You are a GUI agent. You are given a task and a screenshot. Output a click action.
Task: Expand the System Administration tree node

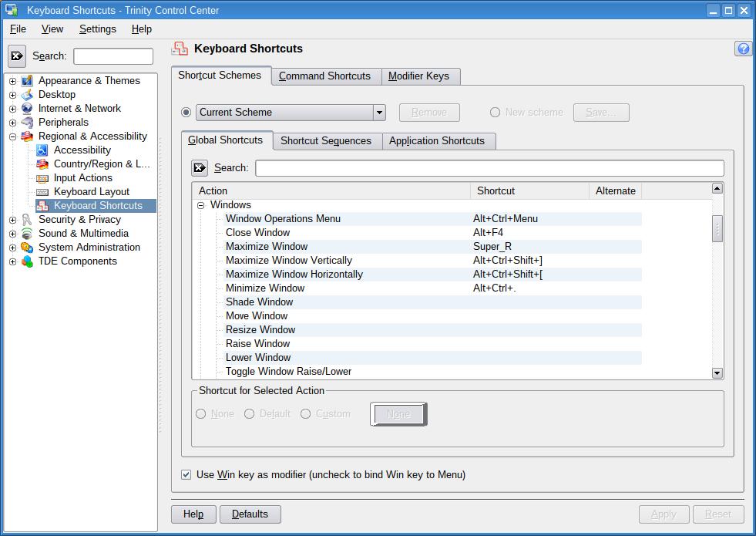click(x=12, y=248)
